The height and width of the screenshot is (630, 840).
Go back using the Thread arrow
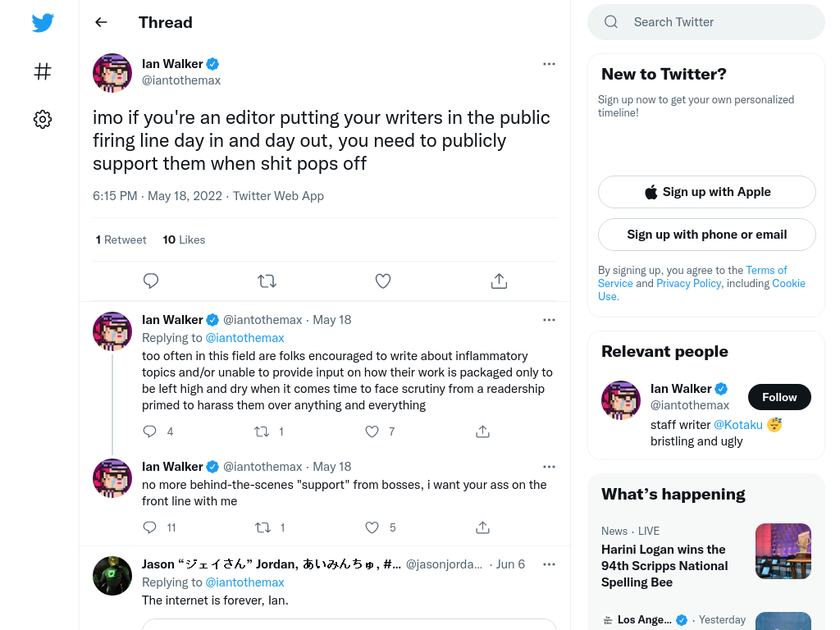[101, 22]
